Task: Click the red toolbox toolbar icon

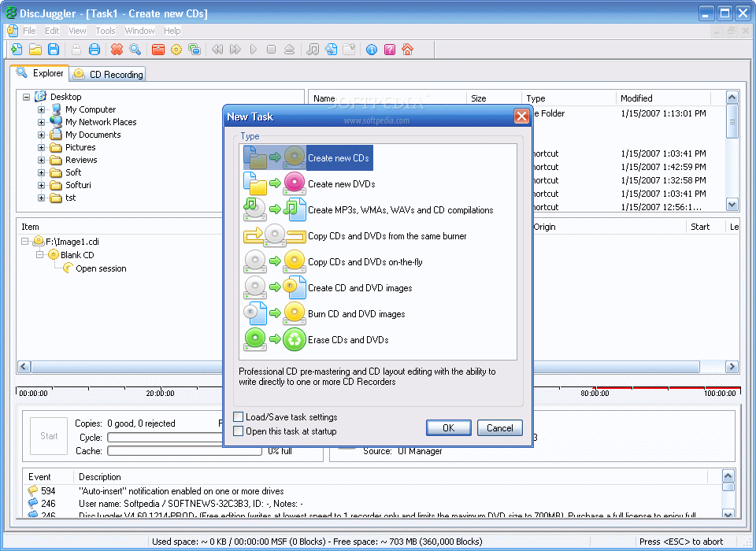Action: point(158,49)
